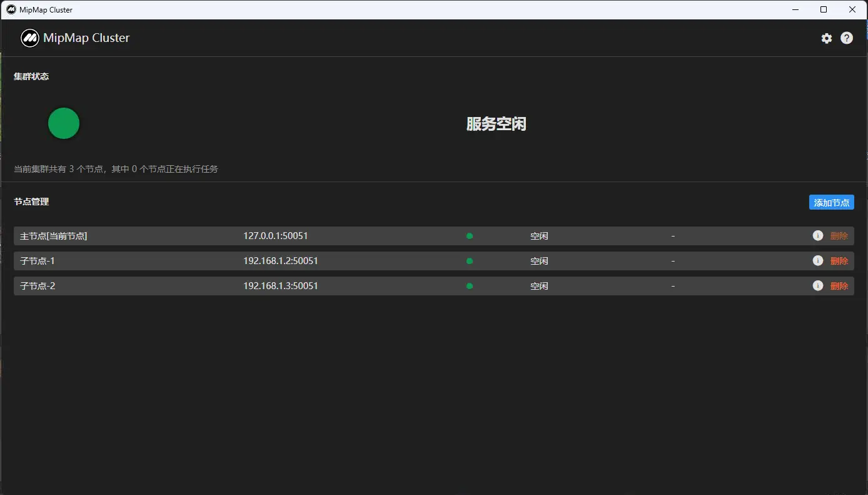The height and width of the screenshot is (495, 868).
Task: Click the large green cluster status indicator
Action: [x=64, y=123]
